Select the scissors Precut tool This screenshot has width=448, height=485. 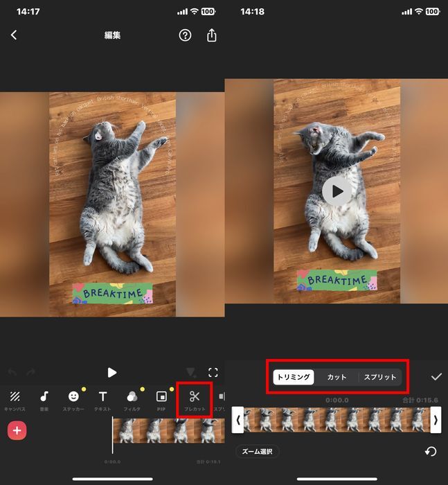tap(195, 400)
